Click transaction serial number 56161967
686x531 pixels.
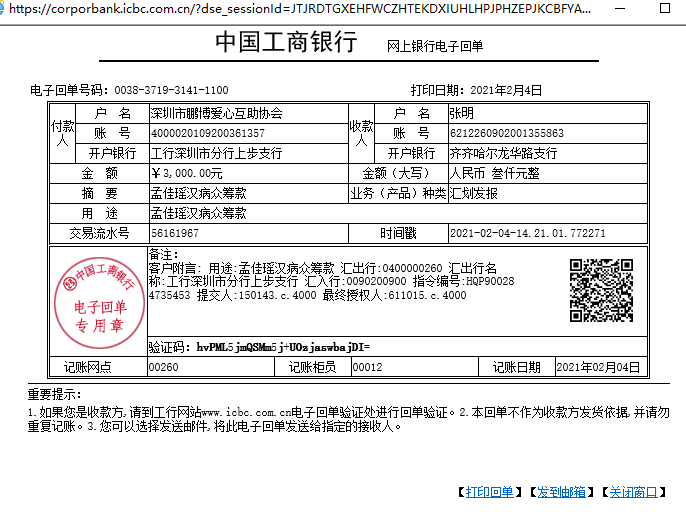click(174, 233)
